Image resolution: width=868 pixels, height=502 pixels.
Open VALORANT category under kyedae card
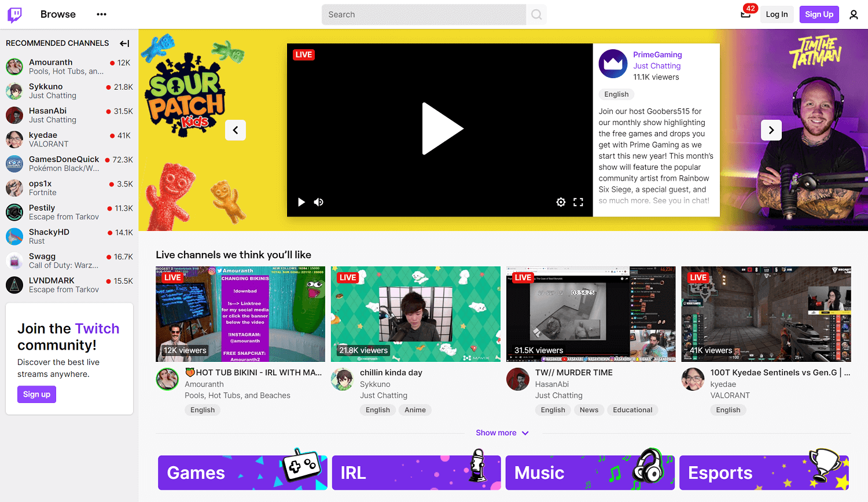pyautogui.click(x=730, y=395)
